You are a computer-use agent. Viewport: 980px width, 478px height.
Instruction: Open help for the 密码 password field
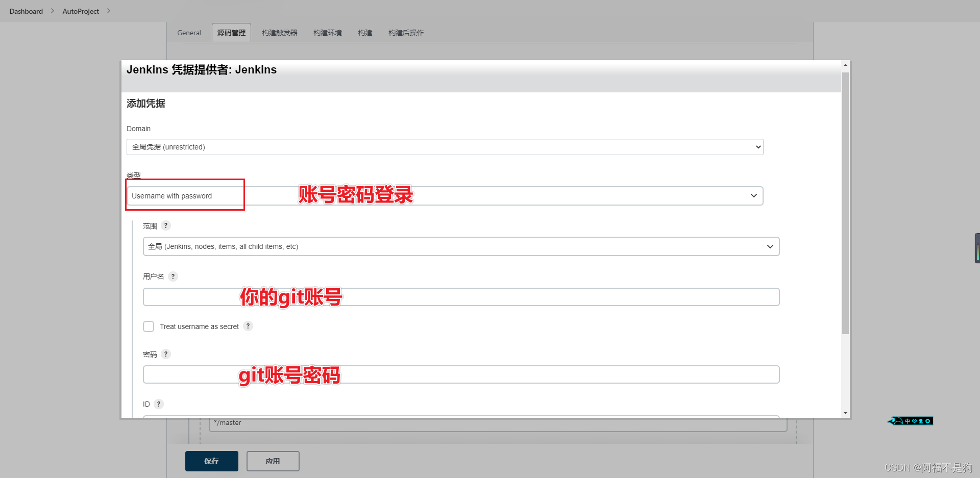(x=166, y=354)
